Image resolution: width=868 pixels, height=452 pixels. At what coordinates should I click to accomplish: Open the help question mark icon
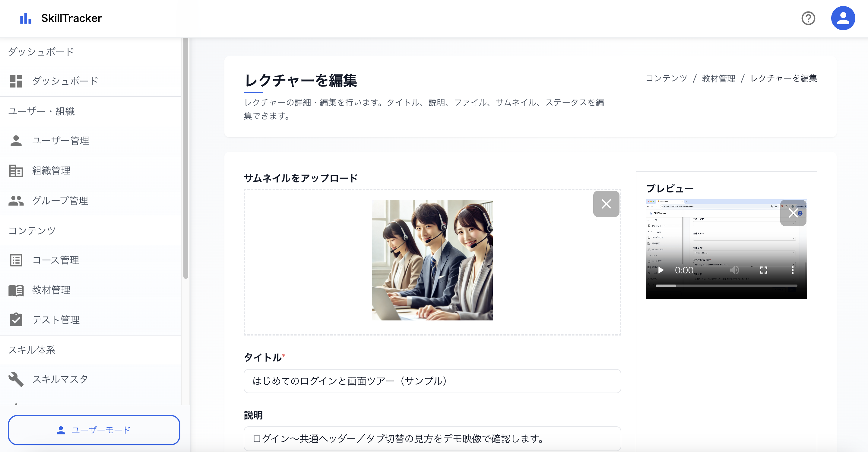[808, 18]
